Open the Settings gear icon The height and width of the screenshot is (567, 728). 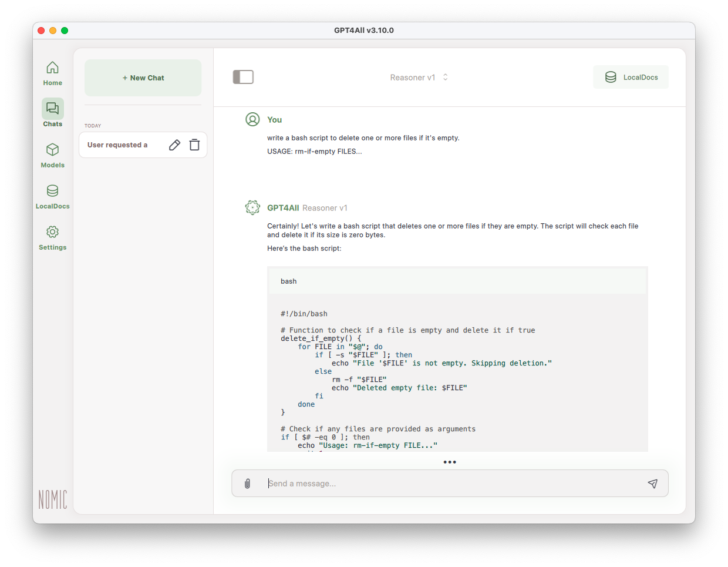click(x=52, y=232)
